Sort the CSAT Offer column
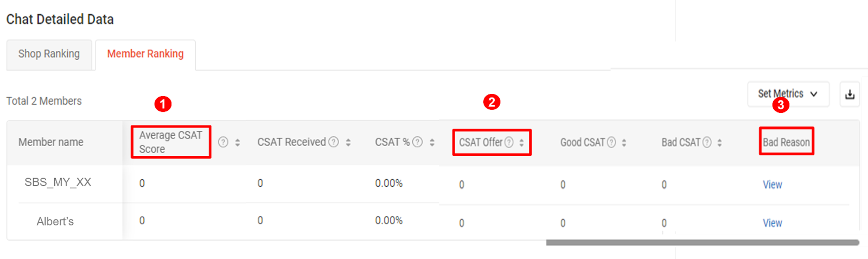The image size is (868, 259). [521, 142]
